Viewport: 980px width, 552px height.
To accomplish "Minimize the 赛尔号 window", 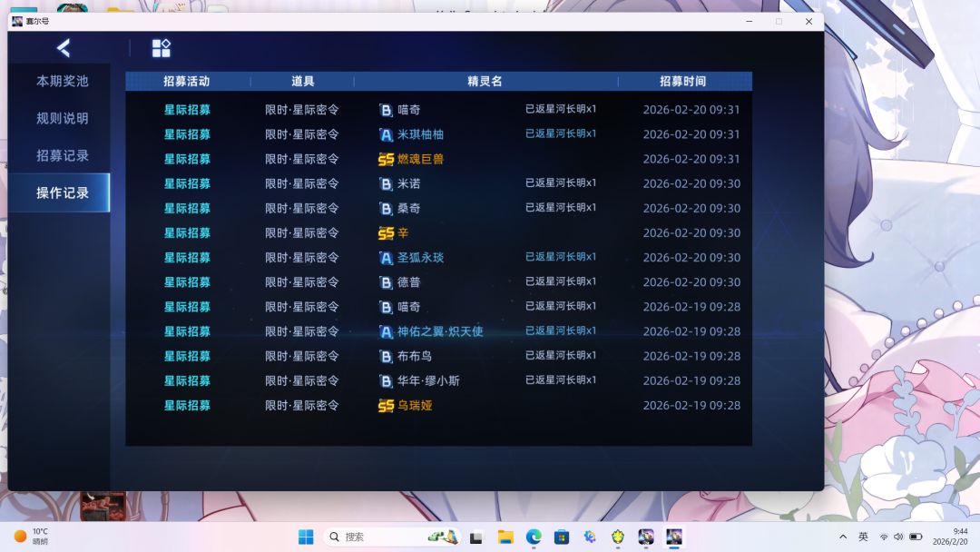I will click(x=749, y=21).
